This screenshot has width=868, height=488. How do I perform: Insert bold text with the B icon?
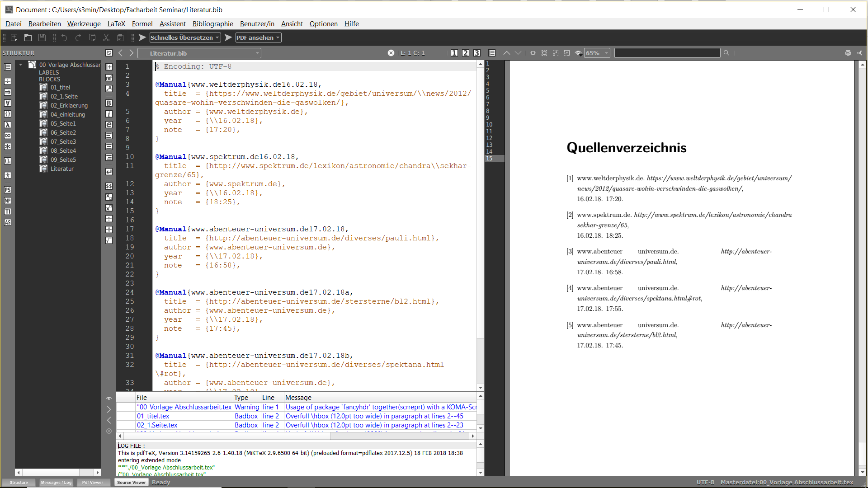click(x=109, y=103)
